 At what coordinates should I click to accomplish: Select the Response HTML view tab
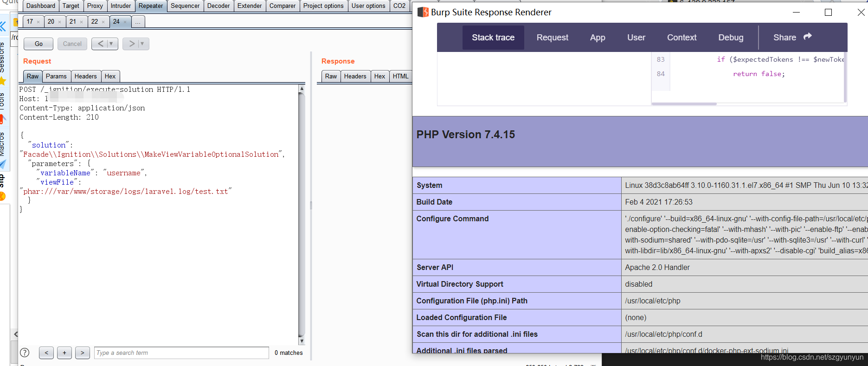[401, 76]
